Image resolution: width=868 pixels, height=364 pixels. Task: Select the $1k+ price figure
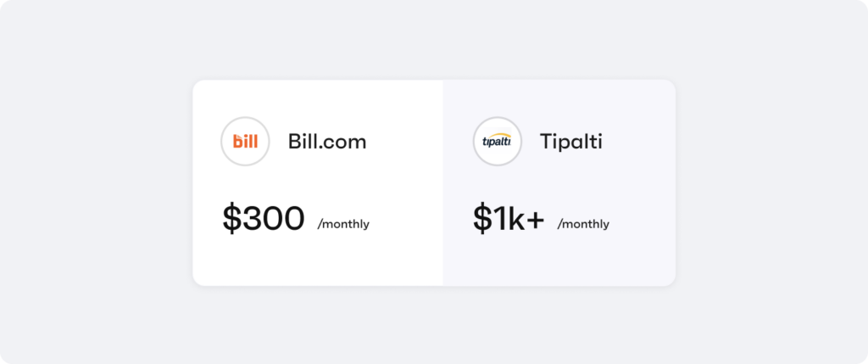[509, 218]
